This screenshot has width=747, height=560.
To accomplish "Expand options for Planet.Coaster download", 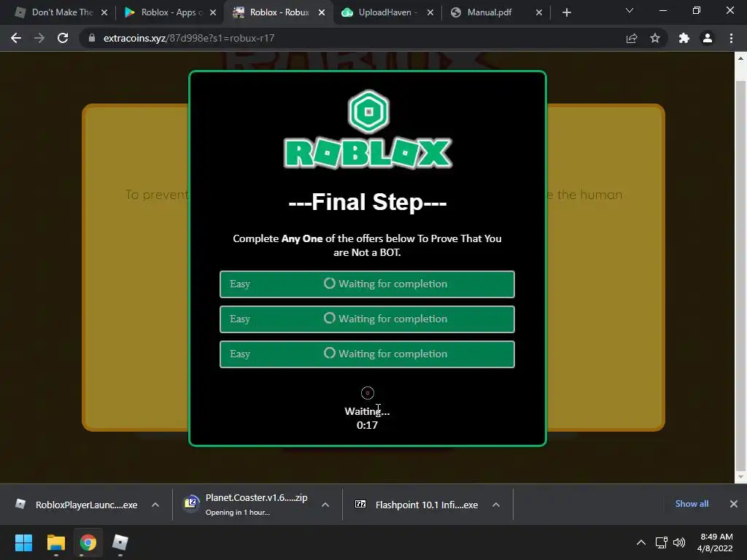I will click(x=325, y=505).
